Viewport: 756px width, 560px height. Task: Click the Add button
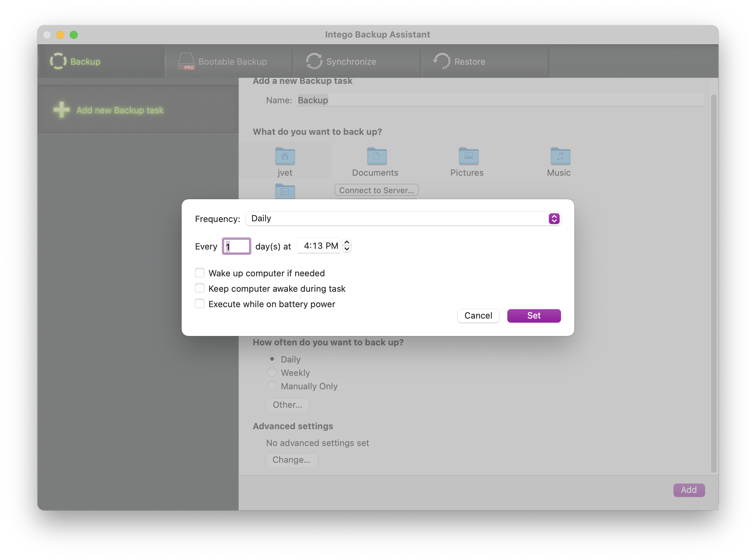[x=689, y=490]
